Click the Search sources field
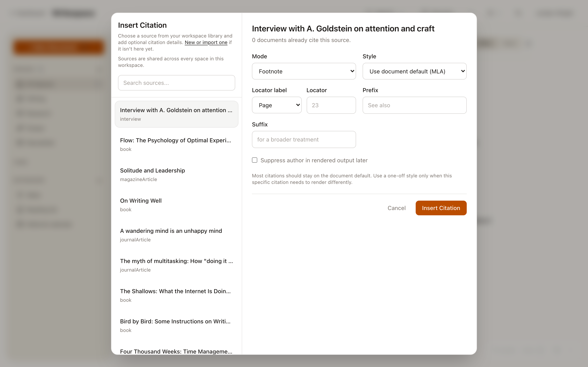588x367 pixels. click(176, 83)
